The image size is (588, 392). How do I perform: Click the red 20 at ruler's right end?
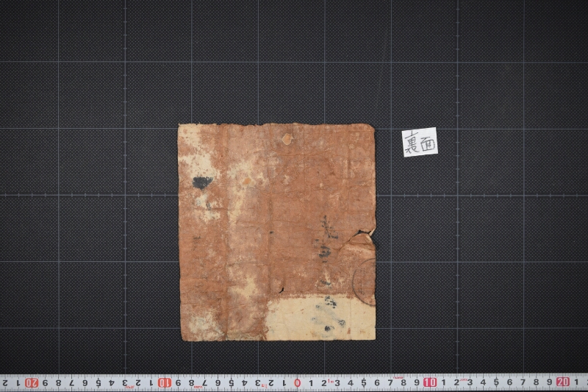coord(563,382)
